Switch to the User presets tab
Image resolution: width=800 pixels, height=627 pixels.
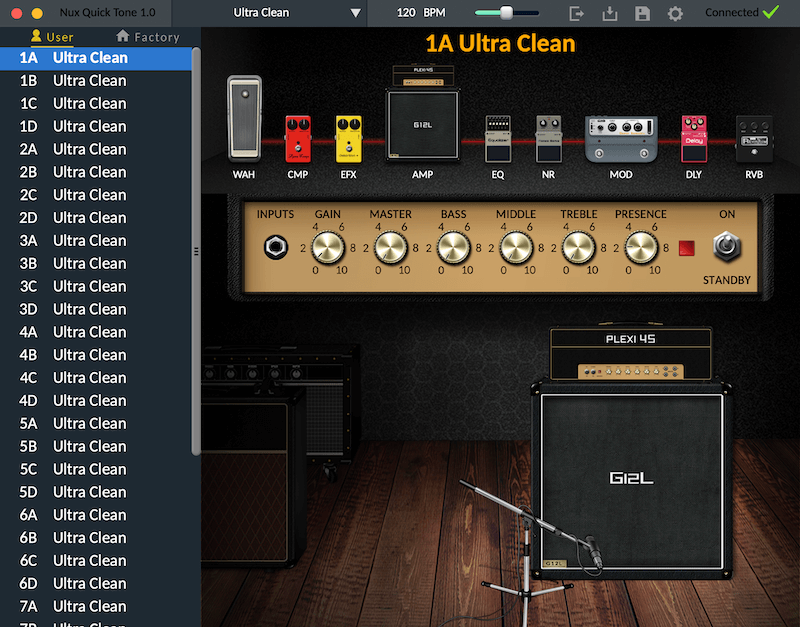click(52, 37)
